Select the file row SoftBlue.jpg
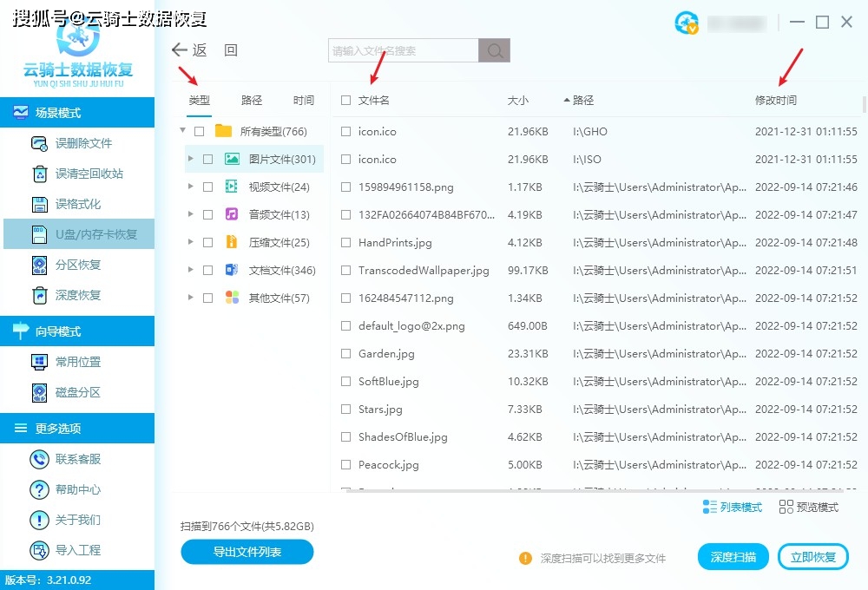Image resolution: width=868 pixels, height=590 pixels. [x=599, y=382]
